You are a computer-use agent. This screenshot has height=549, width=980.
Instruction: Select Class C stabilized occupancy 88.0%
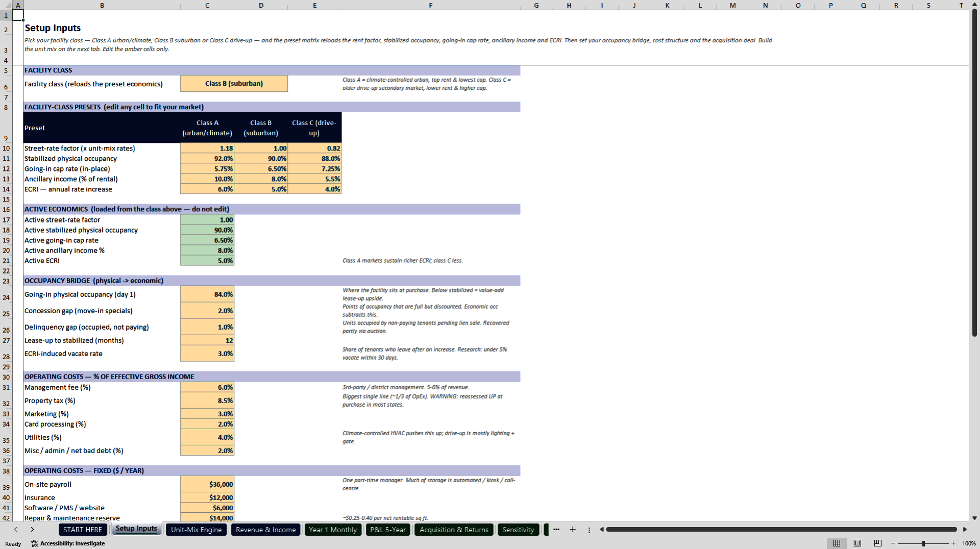point(314,159)
